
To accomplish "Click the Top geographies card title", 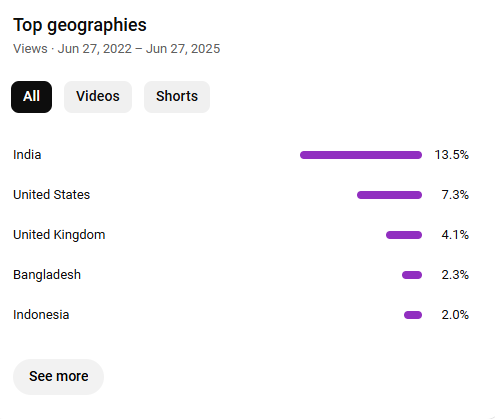I will [x=80, y=25].
